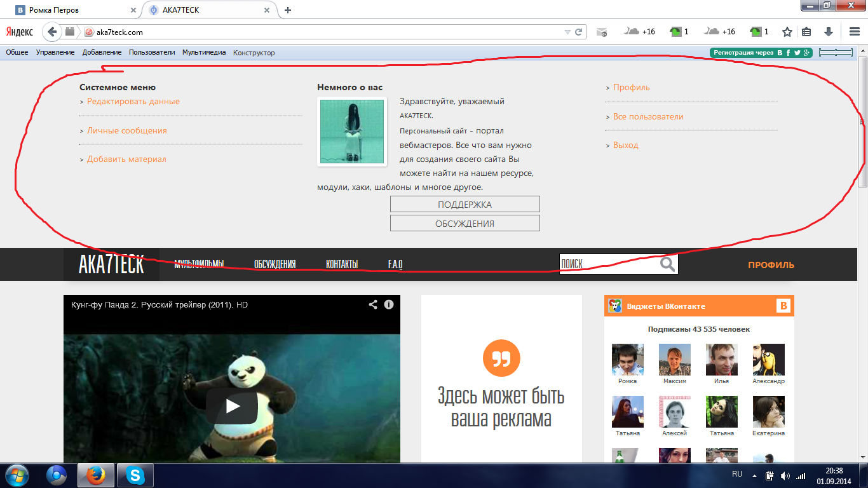Open Добавить материал link

point(126,159)
